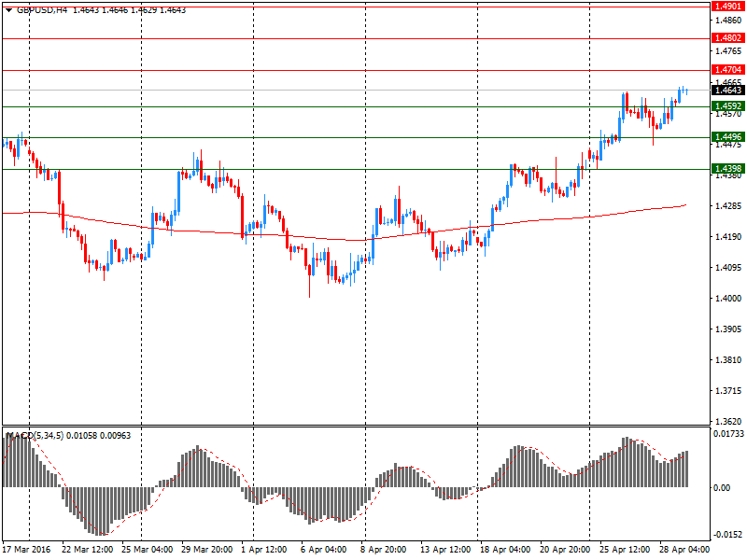
Task: Click the 17 Mar 2016 date label
Action: click(27, 550)
